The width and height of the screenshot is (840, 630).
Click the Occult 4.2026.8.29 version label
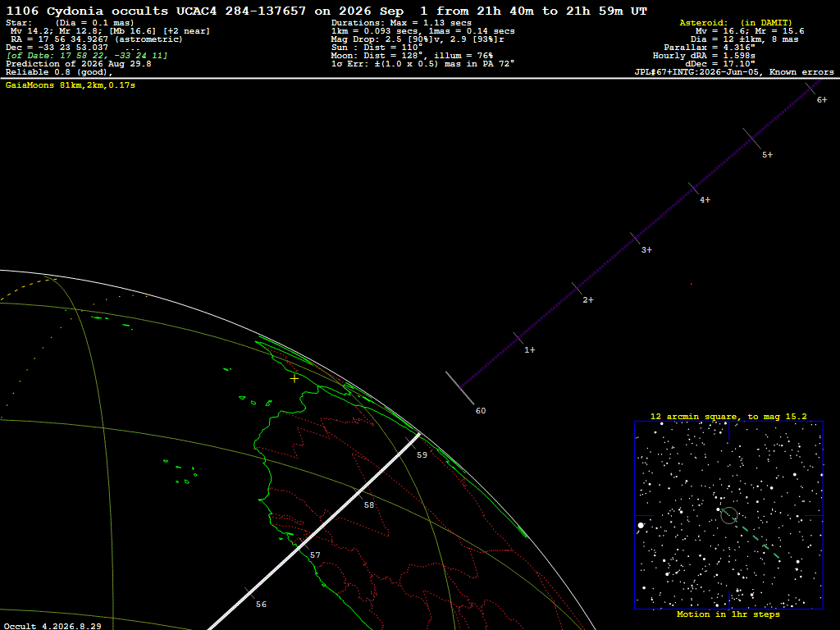[x=52, y=626]
